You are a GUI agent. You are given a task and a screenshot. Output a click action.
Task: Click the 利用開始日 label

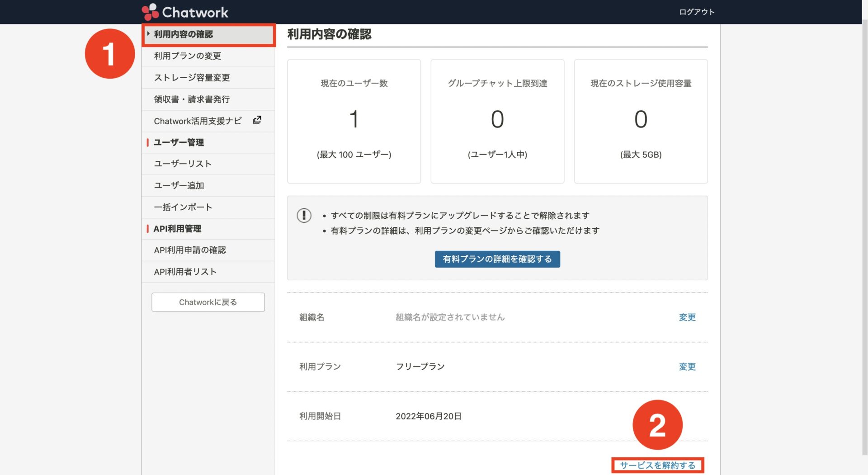(320, 416)
